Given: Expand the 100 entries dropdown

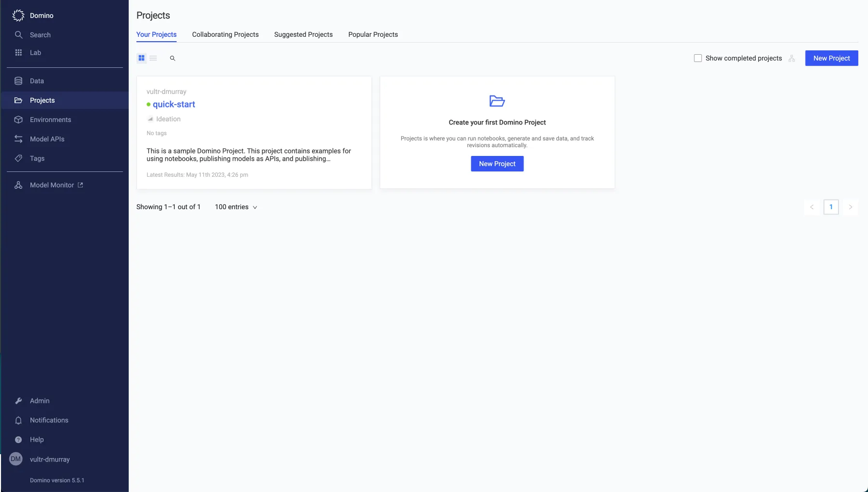Looking at the screenshot, I should [x=236, y=207].
